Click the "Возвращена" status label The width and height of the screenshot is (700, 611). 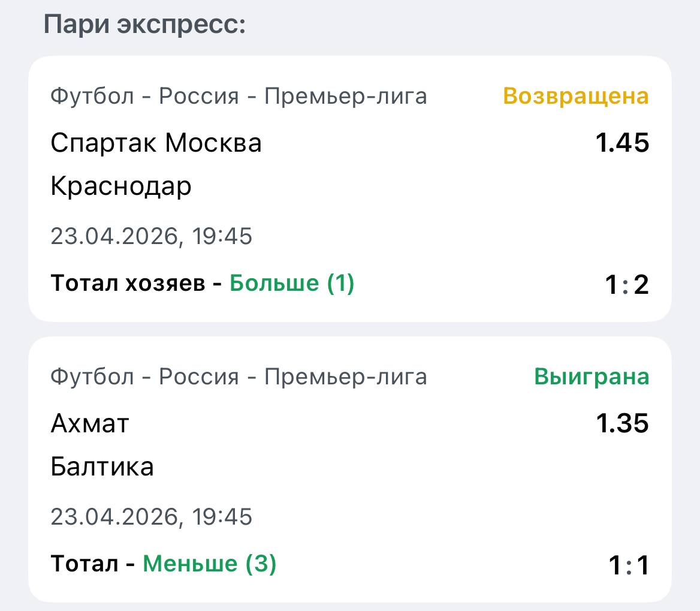pos(575,96)
